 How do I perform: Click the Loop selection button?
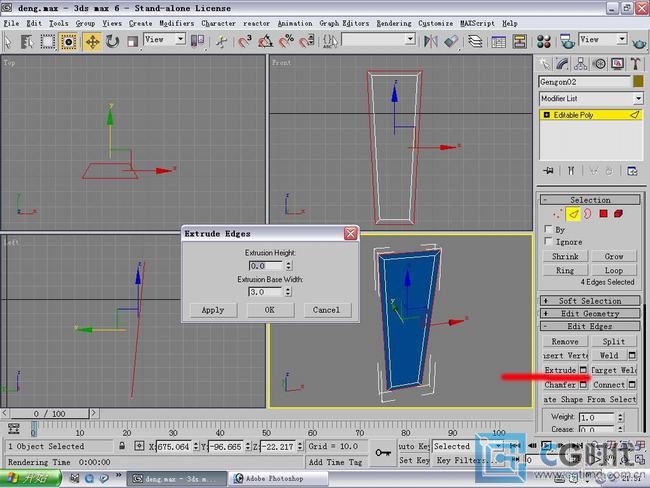[614, 270]
